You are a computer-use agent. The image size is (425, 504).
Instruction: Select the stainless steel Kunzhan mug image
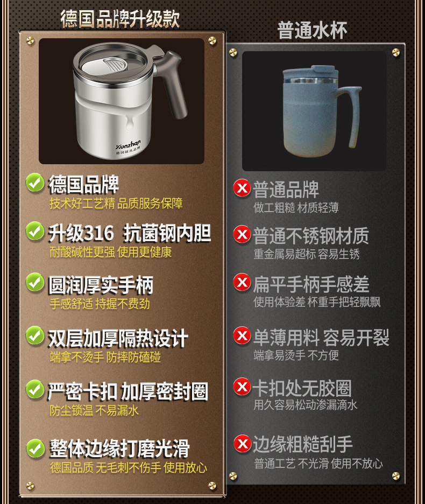point(122,101)
